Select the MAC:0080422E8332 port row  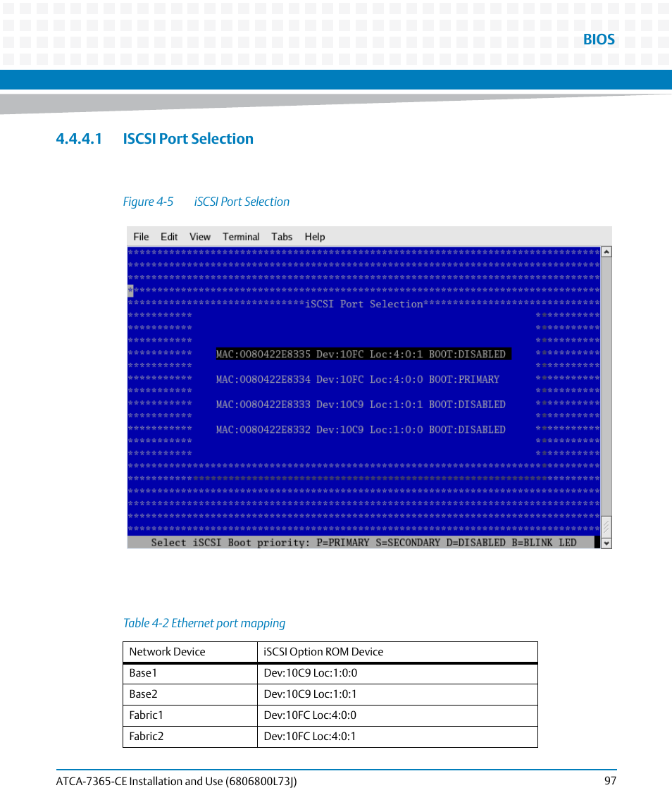361,430
